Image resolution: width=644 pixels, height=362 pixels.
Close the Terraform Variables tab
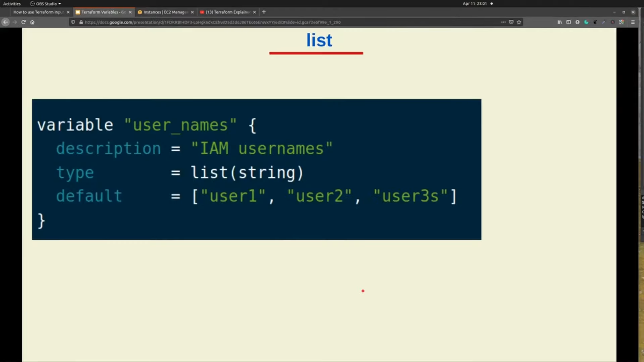tap(130, 12)
